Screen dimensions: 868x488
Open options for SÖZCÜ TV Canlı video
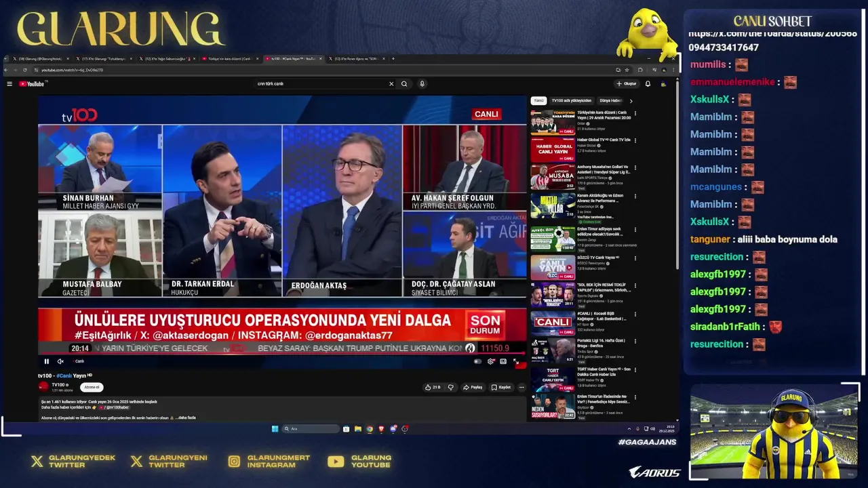click(x=635, y=258)
